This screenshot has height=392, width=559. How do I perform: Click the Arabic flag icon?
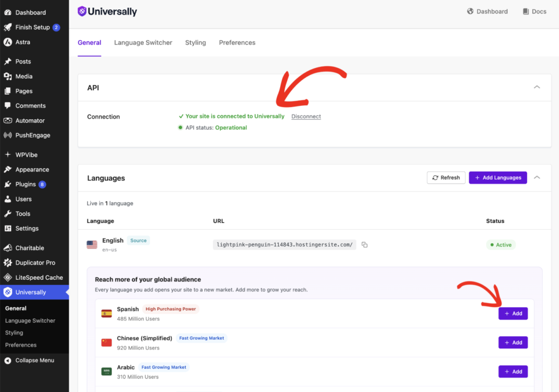[106, 372]
